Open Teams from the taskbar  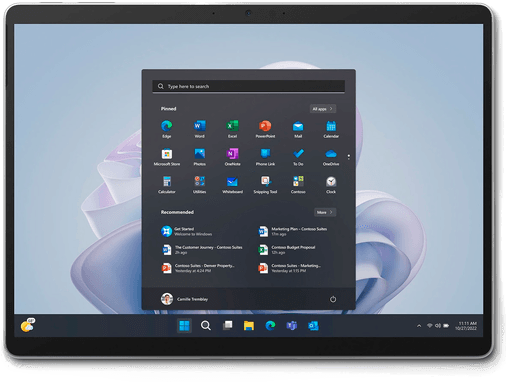tap(292, 325)
